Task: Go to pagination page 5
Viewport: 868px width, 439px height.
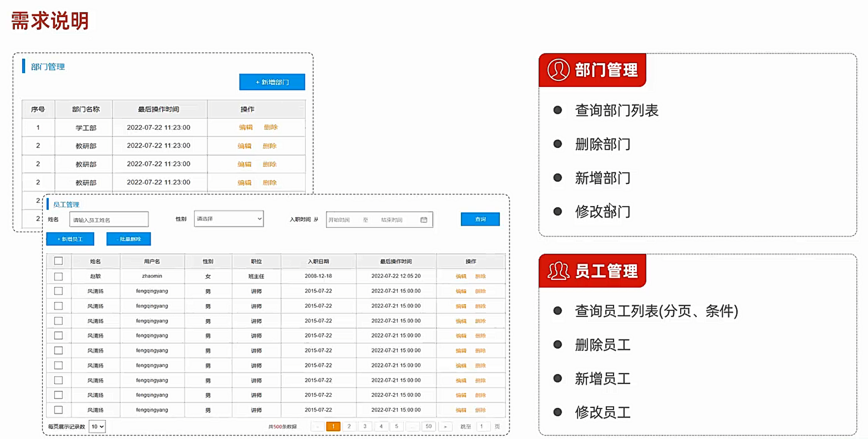Action: point(397,427)
